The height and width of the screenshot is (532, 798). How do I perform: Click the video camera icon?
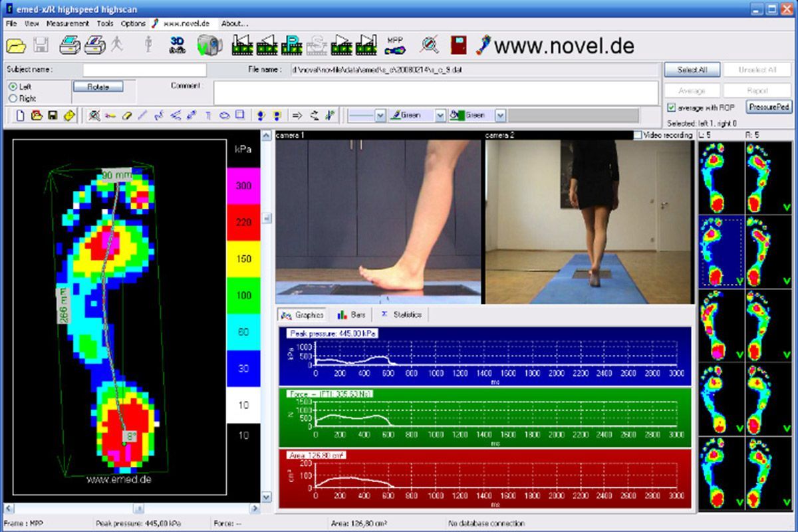[x=209, y=46]
